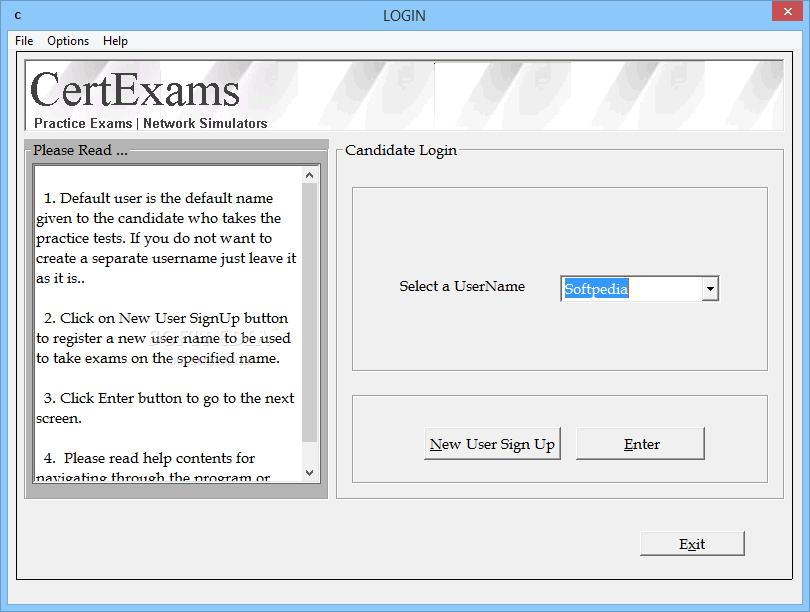Image resolution: width=810 pixels, height=612 pixels.
Task: Expand the UserName dropdown arrow
Action: click(x=710, y=289)
